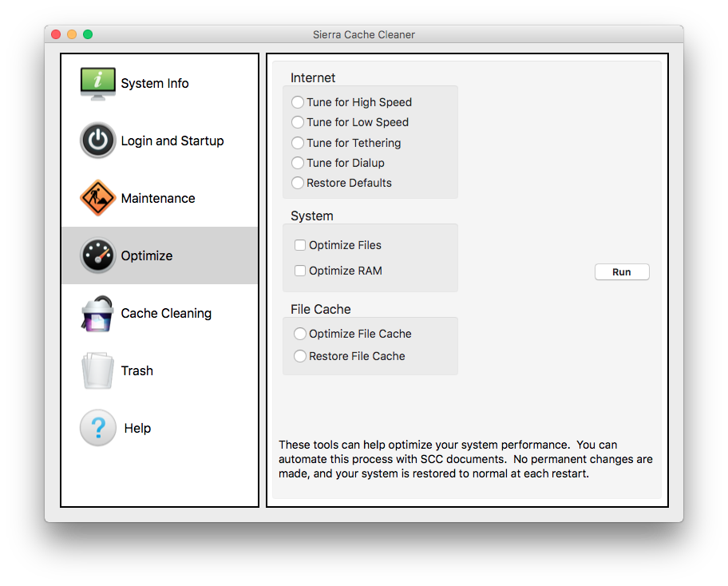Click the Maintenance construction sign icon

point(97,198)
